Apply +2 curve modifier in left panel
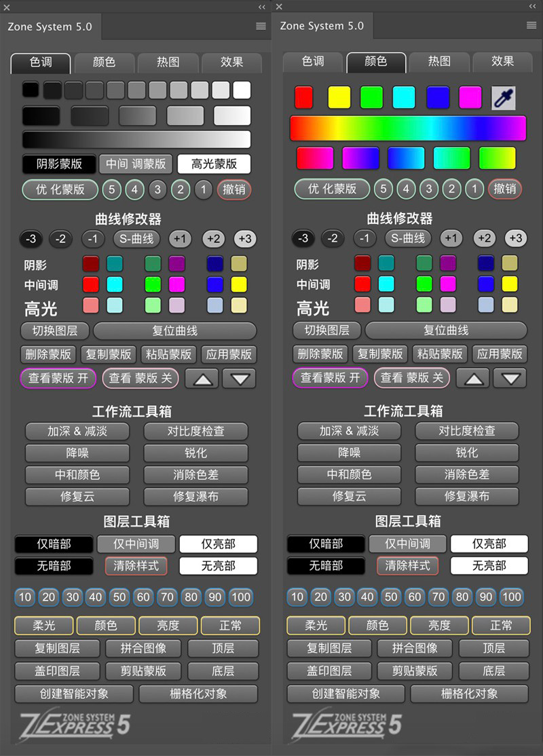 pyautogui.click(x=214, y=239)
